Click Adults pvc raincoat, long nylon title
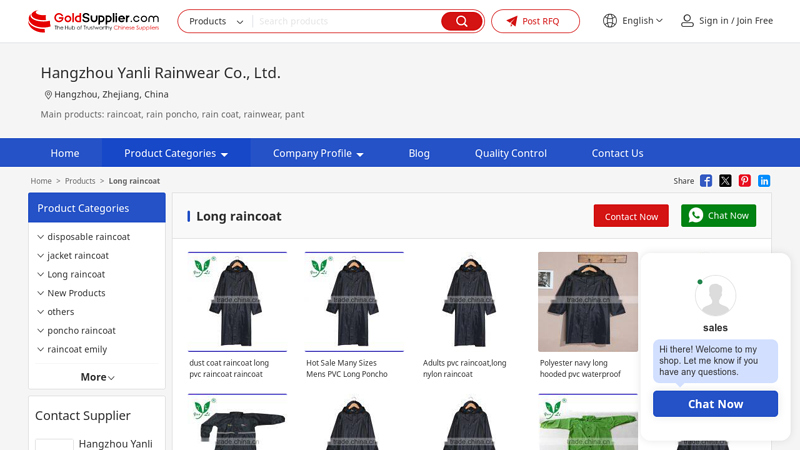 pyautogui.click(x=464, y=368)
